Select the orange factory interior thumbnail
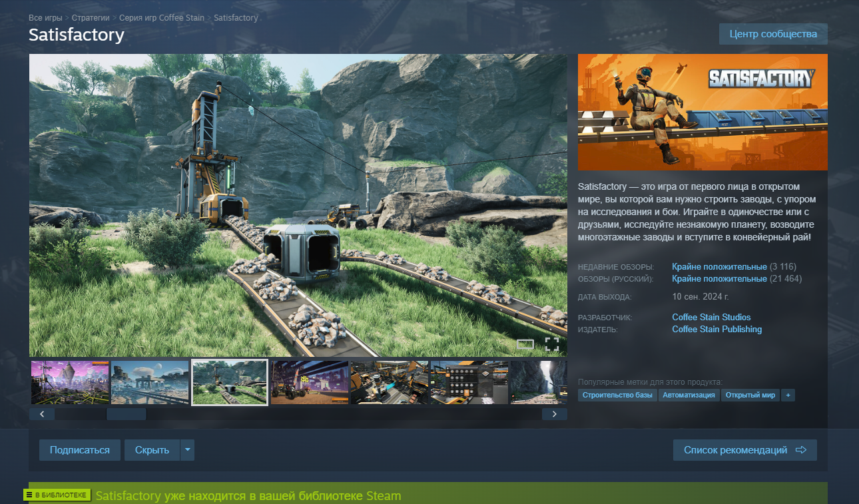859x504 pixels. [390, 382]
